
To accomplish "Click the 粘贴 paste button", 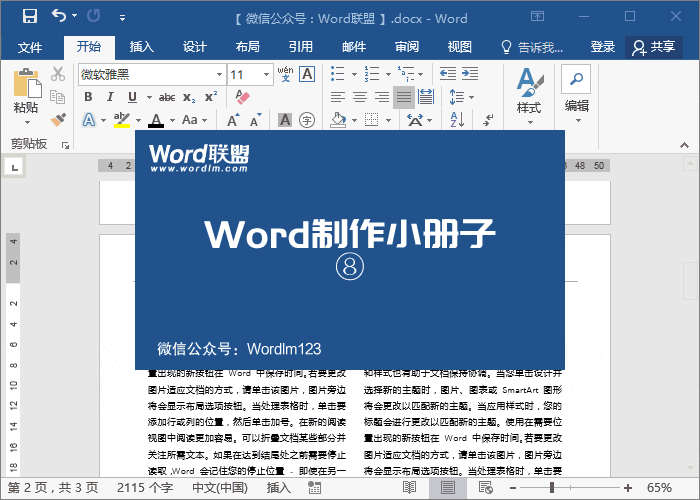I will 27,96.
